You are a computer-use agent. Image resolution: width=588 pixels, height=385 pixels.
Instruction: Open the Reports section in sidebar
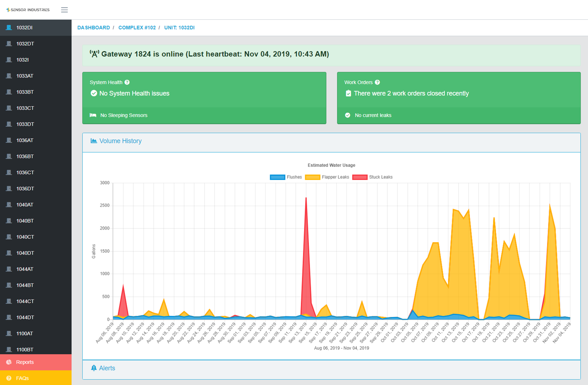36,362
